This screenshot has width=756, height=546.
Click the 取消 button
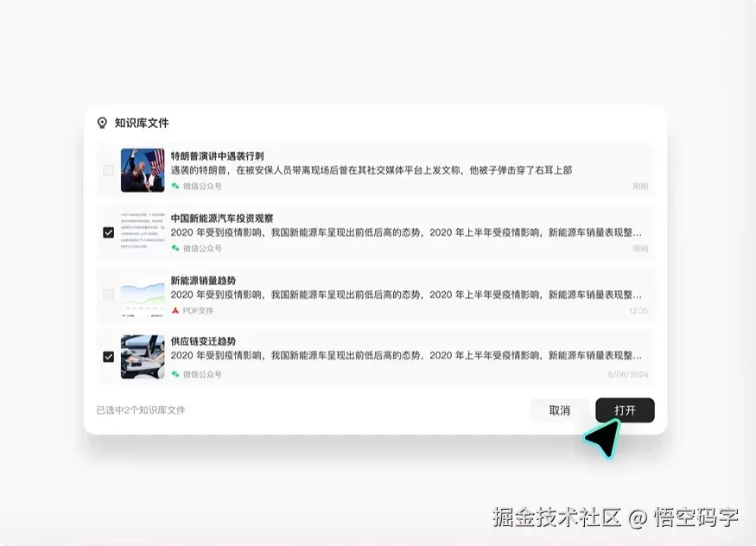(x=559, y=410)
